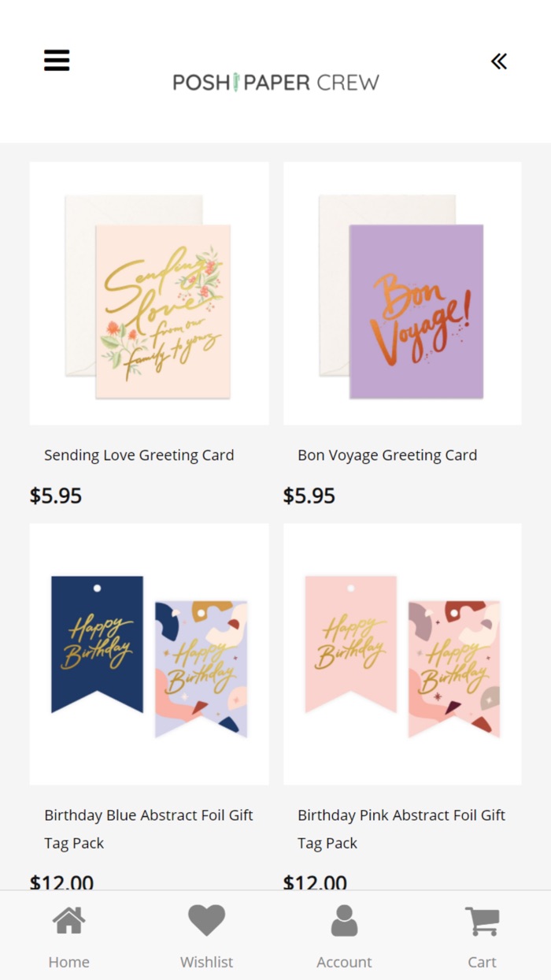Screen dimensions: 551x980
Task: Switch to the Account tab label
Action: 344,962
